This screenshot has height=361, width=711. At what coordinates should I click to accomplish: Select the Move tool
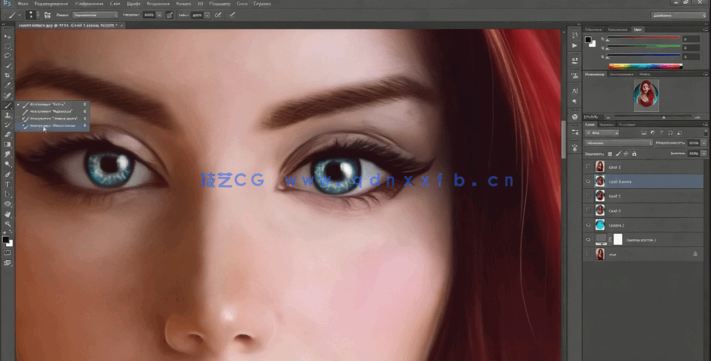7,36
